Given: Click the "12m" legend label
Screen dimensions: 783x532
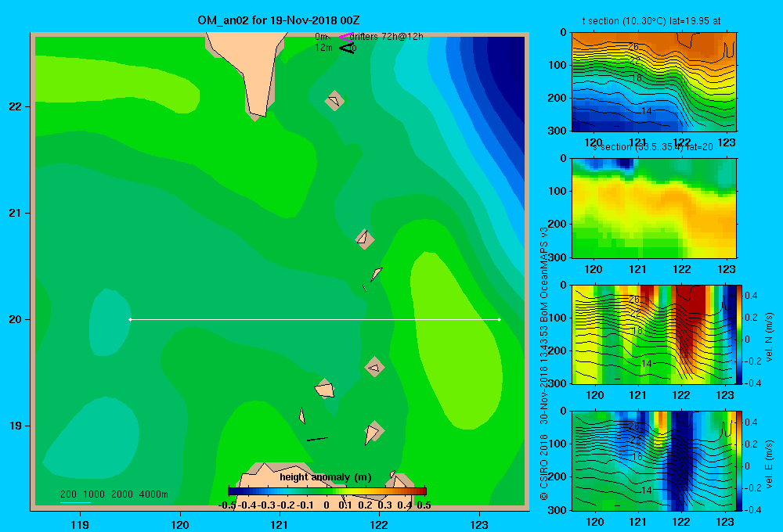Looking at the screenshot, I should pos(323,48).
